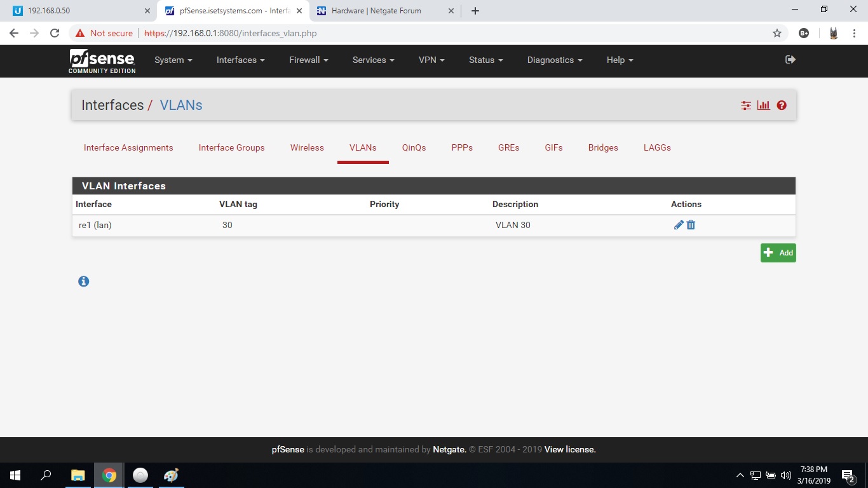Show the blue info icon details

coord(83,281)
